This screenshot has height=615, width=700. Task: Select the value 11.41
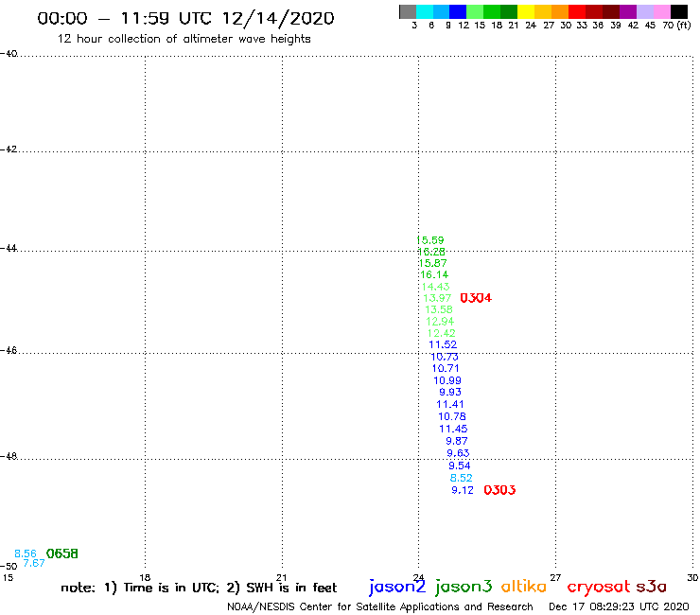point(450,404)
